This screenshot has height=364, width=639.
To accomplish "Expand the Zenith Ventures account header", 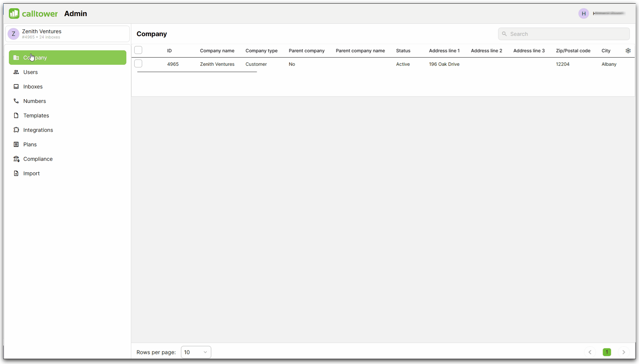I will point(67,34).
